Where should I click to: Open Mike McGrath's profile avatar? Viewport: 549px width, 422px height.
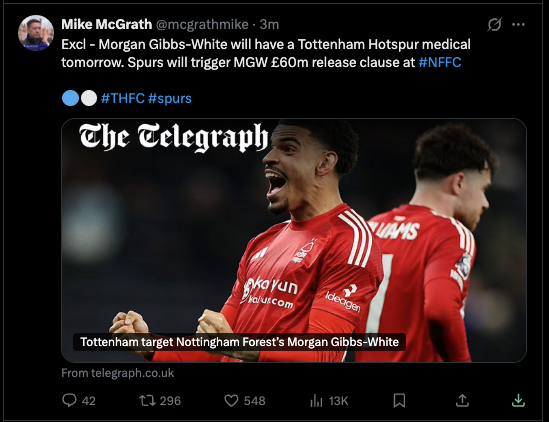click(x=36, y=33)
